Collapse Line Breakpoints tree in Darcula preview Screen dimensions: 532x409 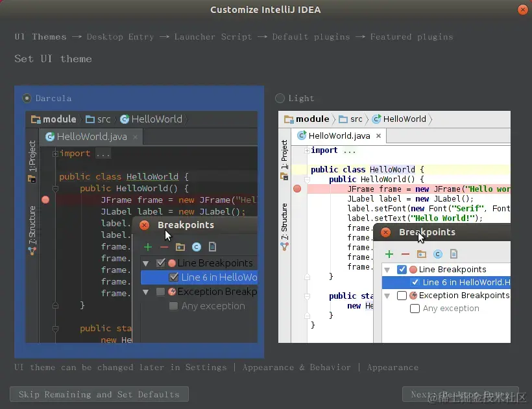(x=146, y=263)
